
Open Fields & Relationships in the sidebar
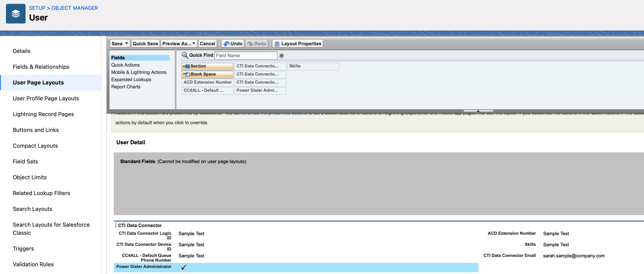(41, 67)
